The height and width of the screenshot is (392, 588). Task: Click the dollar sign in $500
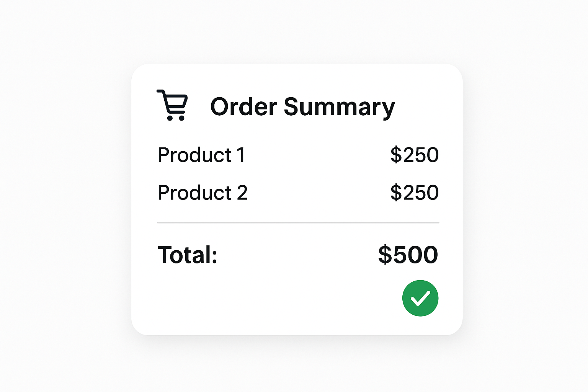pyautogui.click(x=385, y=255)
